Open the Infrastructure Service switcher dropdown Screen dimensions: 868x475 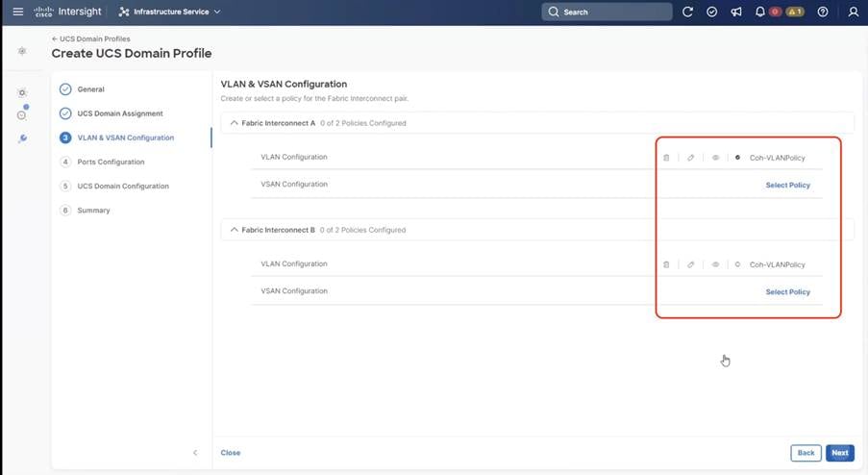pos(170,12)
